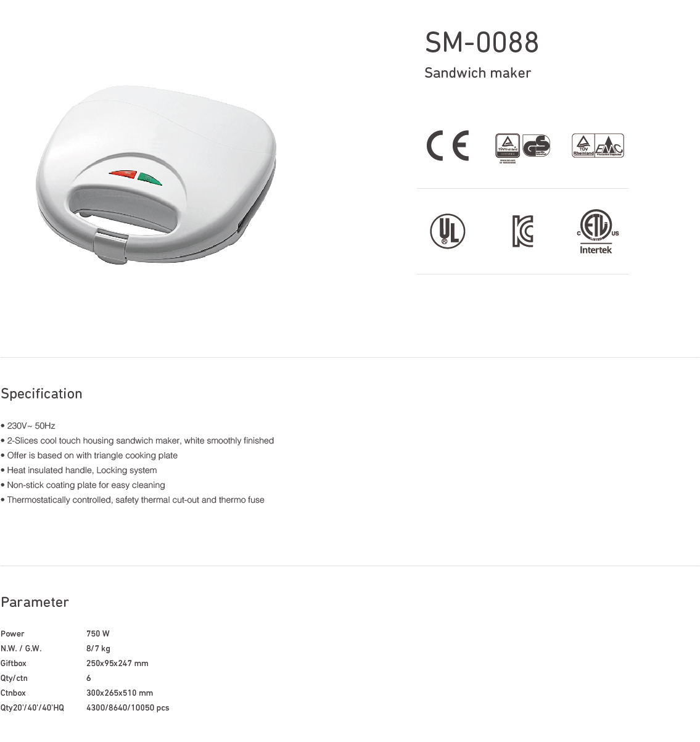This screenshot has height=742, width=700.
Task: Click the SM-0088 model title
Action: pyautogui.click(x=482, y=43)
